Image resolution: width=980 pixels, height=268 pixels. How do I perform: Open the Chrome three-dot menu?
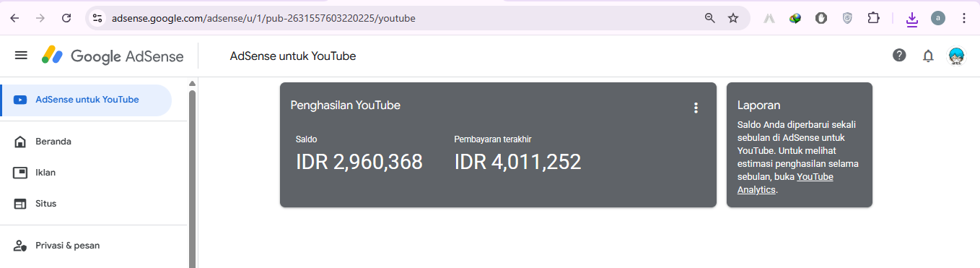pyautogui.click(x=964, y=18)
